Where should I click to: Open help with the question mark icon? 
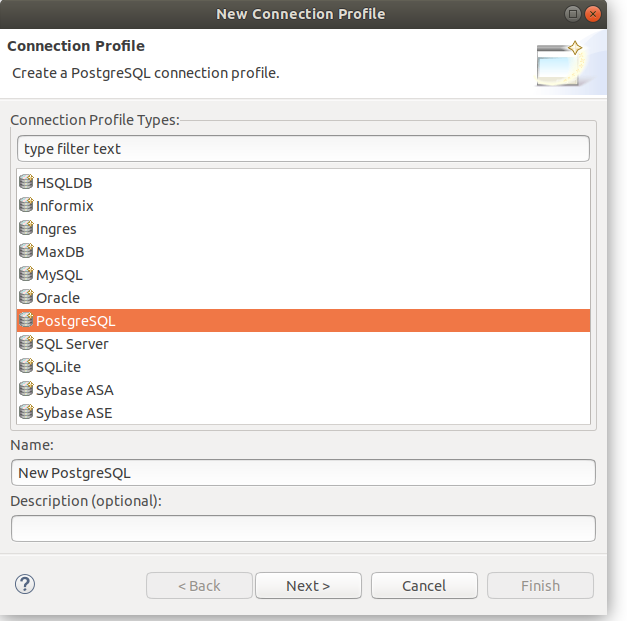pos(25,584)
